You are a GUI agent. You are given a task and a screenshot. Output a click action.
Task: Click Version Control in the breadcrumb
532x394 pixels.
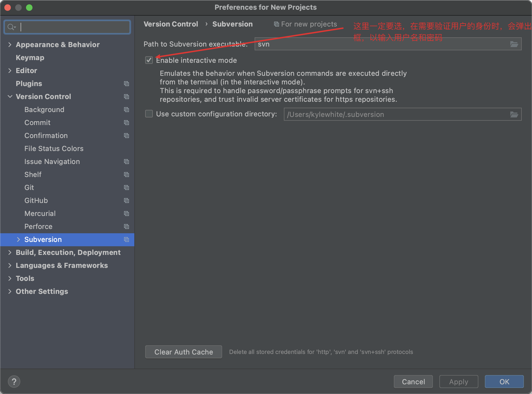coord(171,24)
